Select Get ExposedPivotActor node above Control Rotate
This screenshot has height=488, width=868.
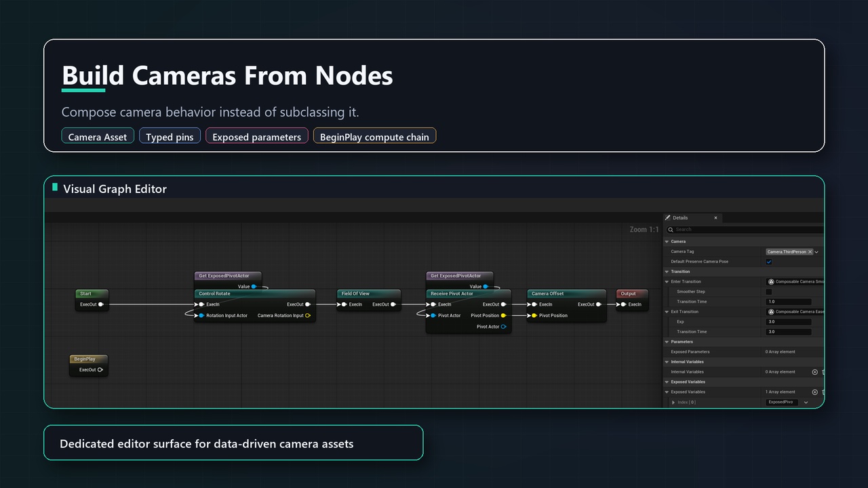pyautogui.click(x=228, y=276)
